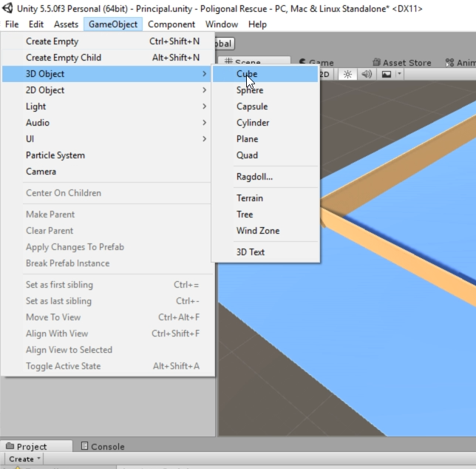Open the Component menu
The height and width of the screenshot is (469, 476).
coord(171,24)
